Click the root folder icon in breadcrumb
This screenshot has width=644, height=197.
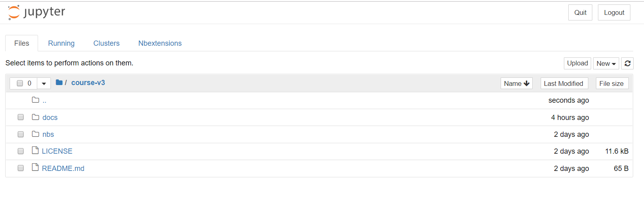pos(59,83)
